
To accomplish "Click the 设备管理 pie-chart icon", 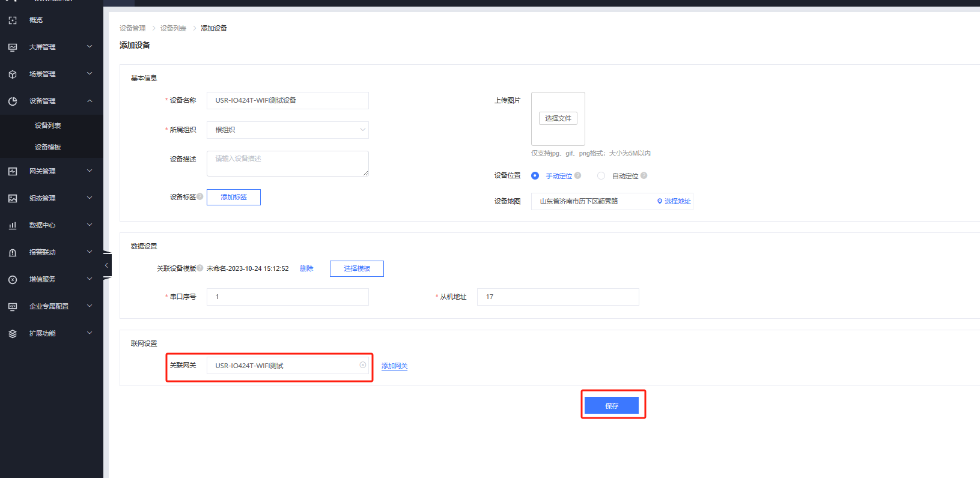I will (x=13, y=101).
